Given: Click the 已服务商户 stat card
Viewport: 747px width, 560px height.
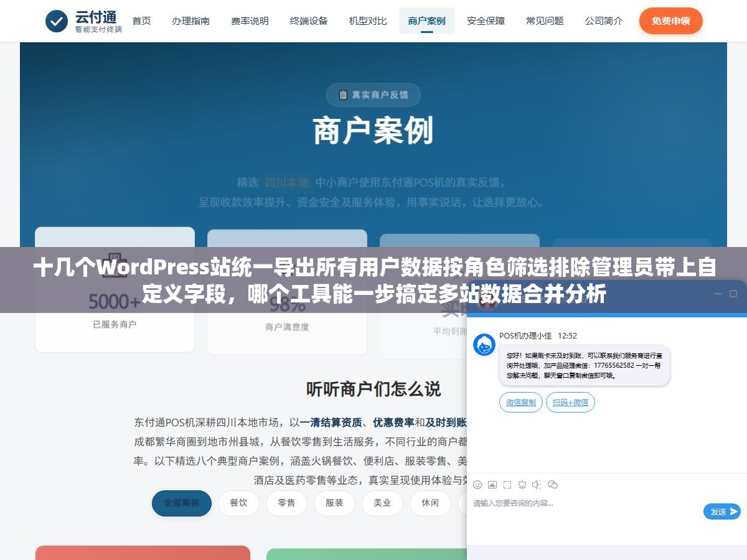Looking at the screenshot, I should click(115, 289).
